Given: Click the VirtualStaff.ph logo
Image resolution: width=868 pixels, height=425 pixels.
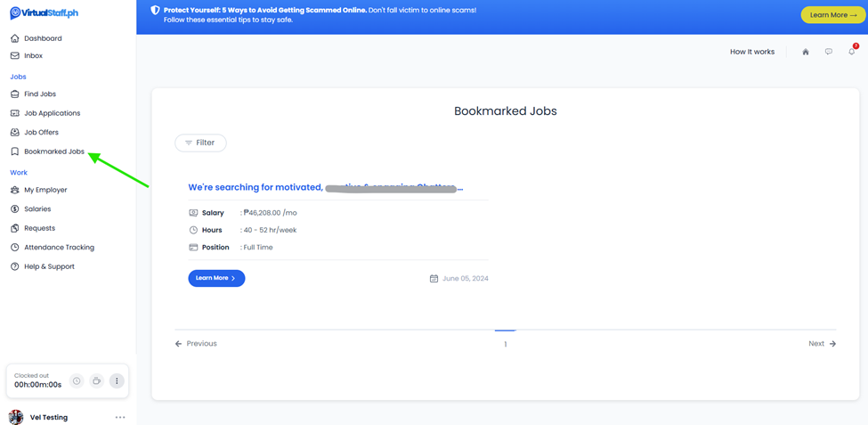Looking at the screenshot, I should 45,13.
